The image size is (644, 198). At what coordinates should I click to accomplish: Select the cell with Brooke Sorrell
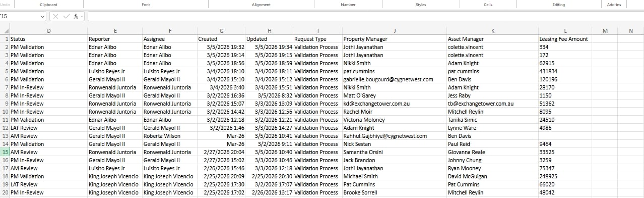394,192
